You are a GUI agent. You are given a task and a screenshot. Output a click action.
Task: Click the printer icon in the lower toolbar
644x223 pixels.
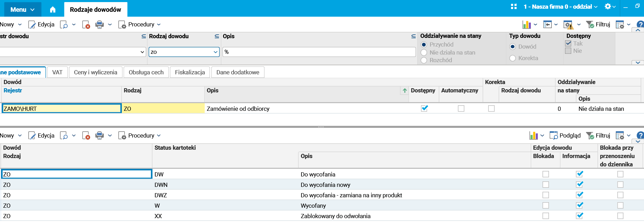coord(100,135)
